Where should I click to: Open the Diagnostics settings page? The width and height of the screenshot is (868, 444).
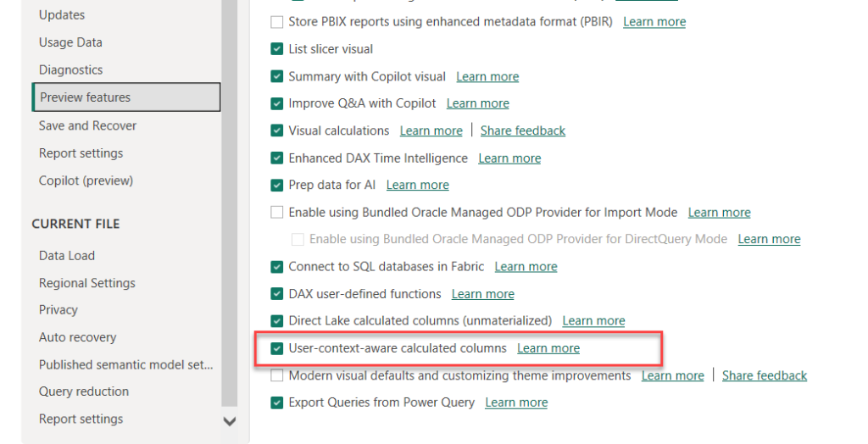tap(70, 70)
